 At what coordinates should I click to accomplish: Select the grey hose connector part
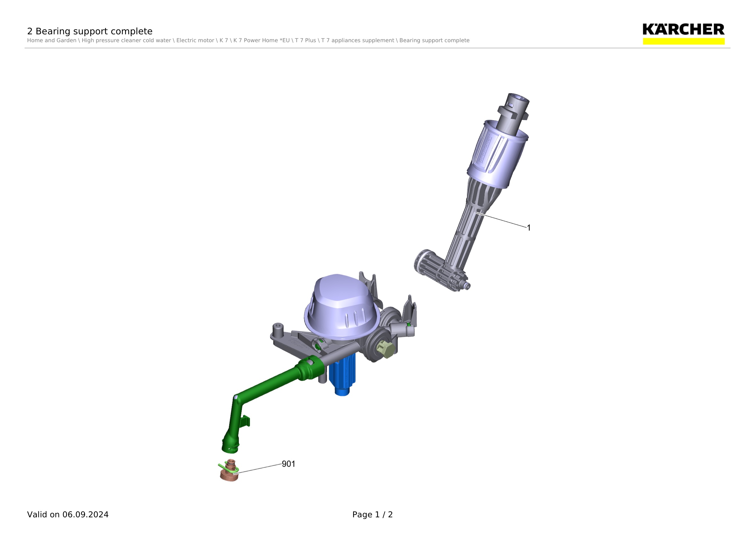472,192
